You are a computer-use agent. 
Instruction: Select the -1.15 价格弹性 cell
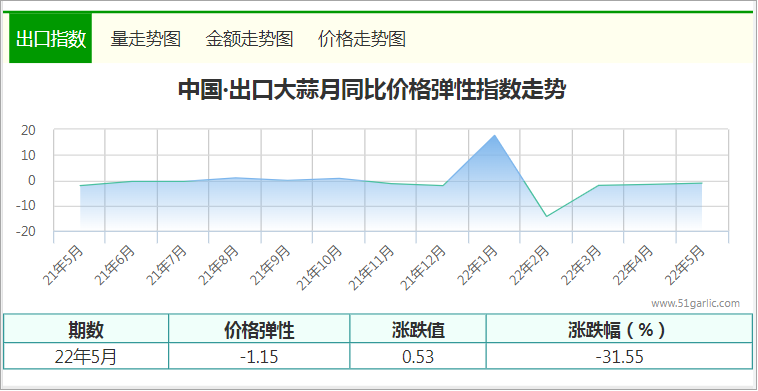[x=259, y=357]
